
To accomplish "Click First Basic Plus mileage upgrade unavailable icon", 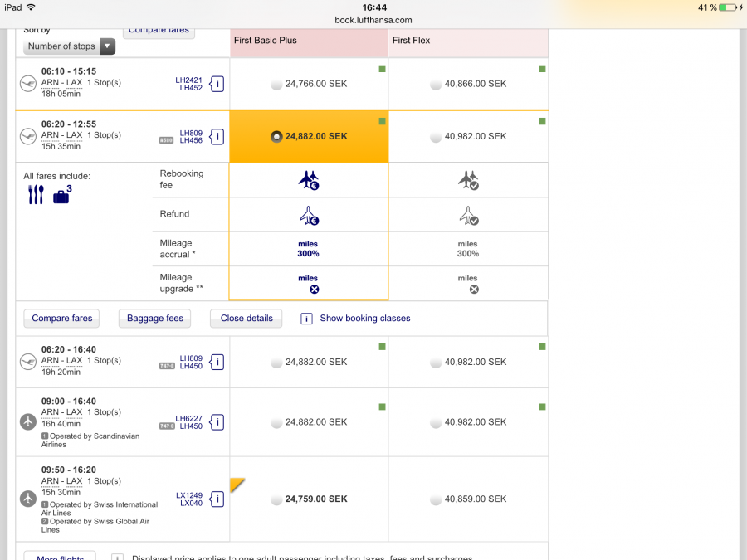I will coord(315,289).
